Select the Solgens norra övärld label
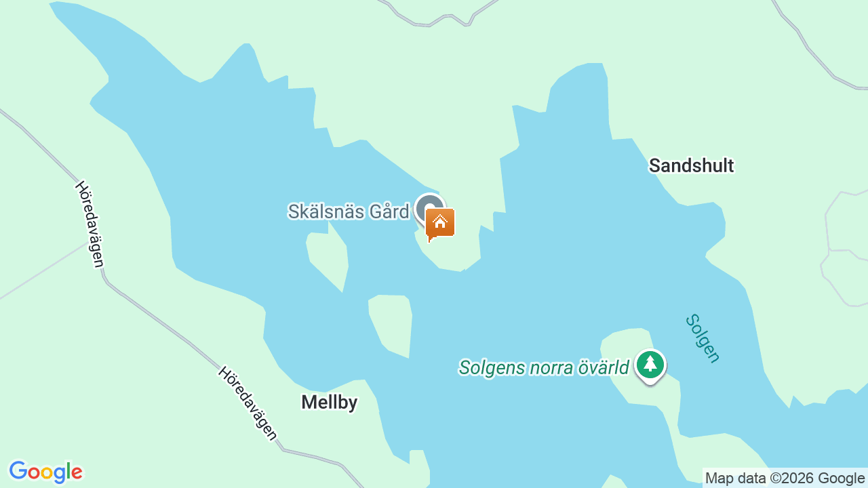Image resolution: width=868 pixels, height=488 pixels. (x=544, y=367)
